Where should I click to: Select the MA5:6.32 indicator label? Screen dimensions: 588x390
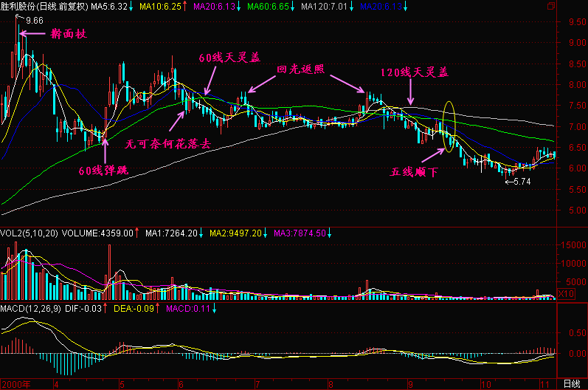(x=110, y=7)
